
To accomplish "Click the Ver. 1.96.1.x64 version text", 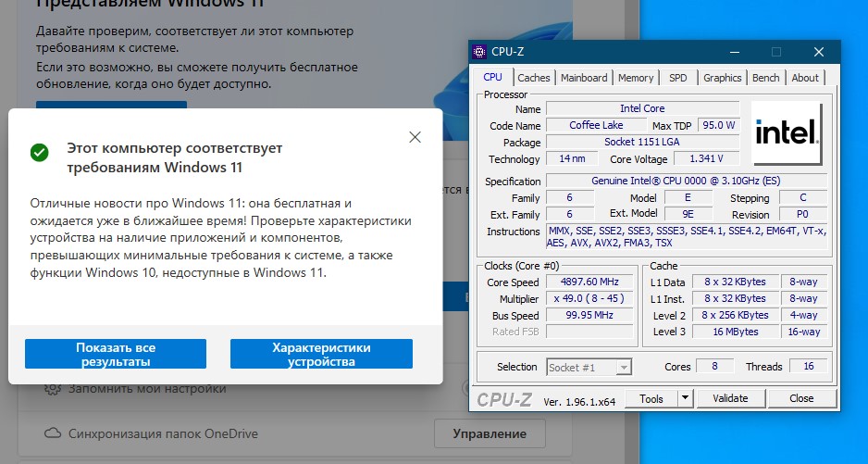I will coord(579,402).
